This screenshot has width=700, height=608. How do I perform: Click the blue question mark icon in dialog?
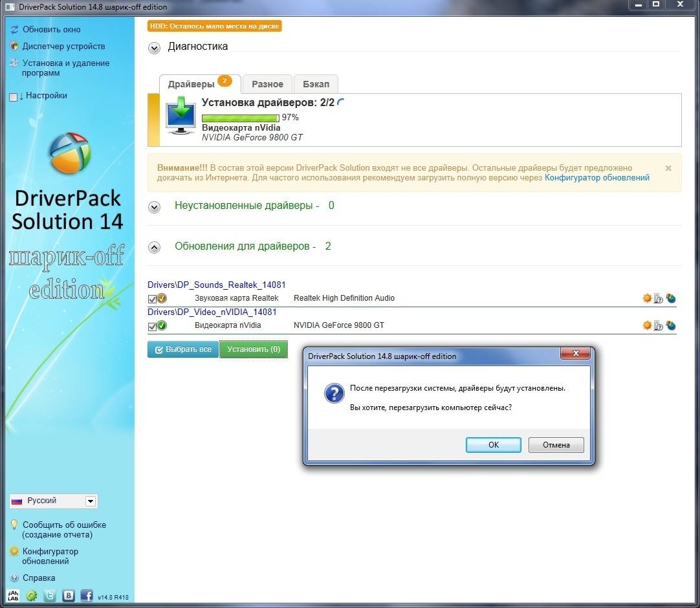tap(334, 393)
